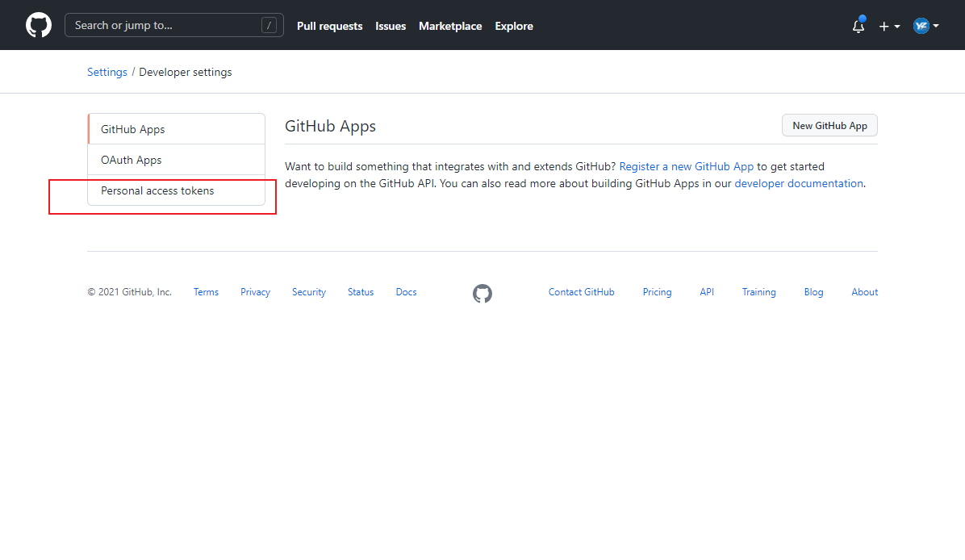
Task: Open Pricing footer link
Action: pos(658,292)
